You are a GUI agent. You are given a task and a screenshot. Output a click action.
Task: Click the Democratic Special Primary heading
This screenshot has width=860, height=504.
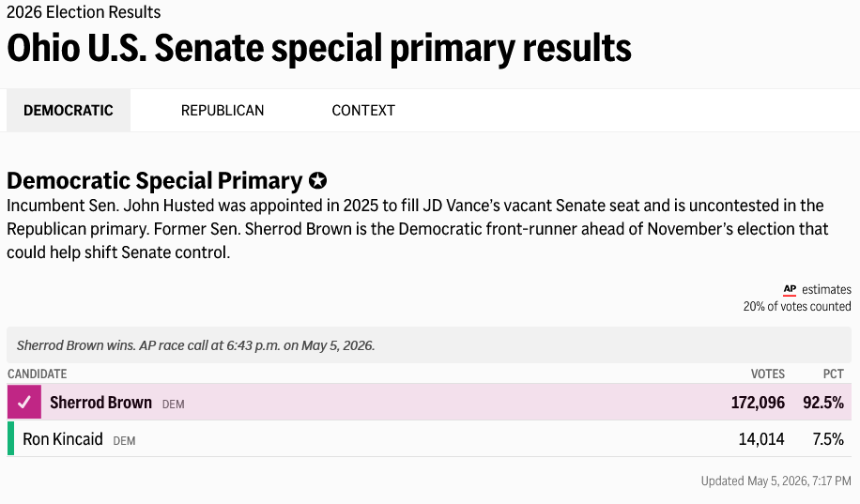(x=155, y=180)
